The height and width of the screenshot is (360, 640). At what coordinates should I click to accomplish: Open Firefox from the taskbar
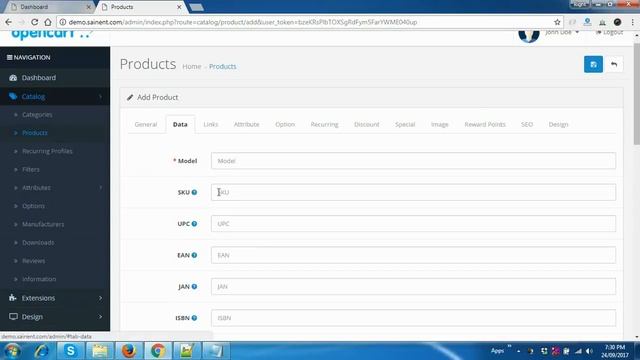click(129, 351)
